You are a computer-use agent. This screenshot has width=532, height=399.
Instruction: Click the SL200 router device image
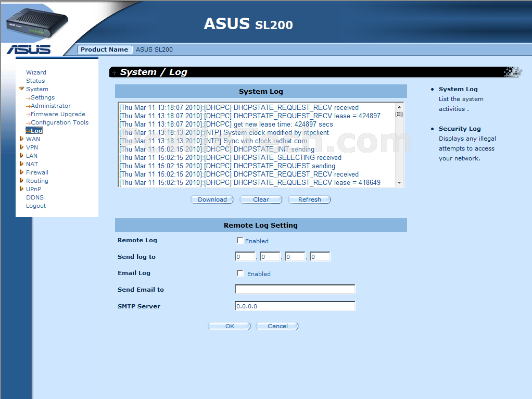(37, 23)
